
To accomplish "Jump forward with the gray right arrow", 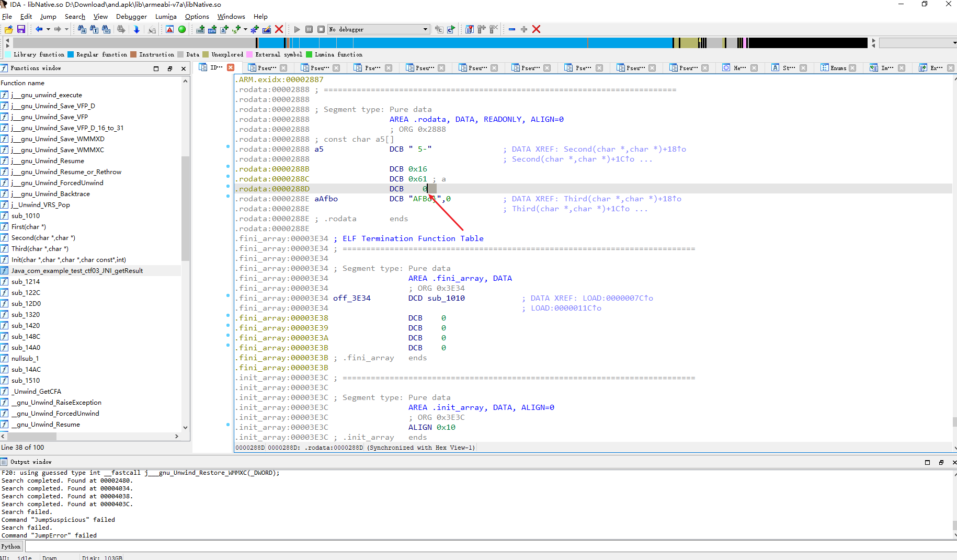I will click(x=58, y=29).
